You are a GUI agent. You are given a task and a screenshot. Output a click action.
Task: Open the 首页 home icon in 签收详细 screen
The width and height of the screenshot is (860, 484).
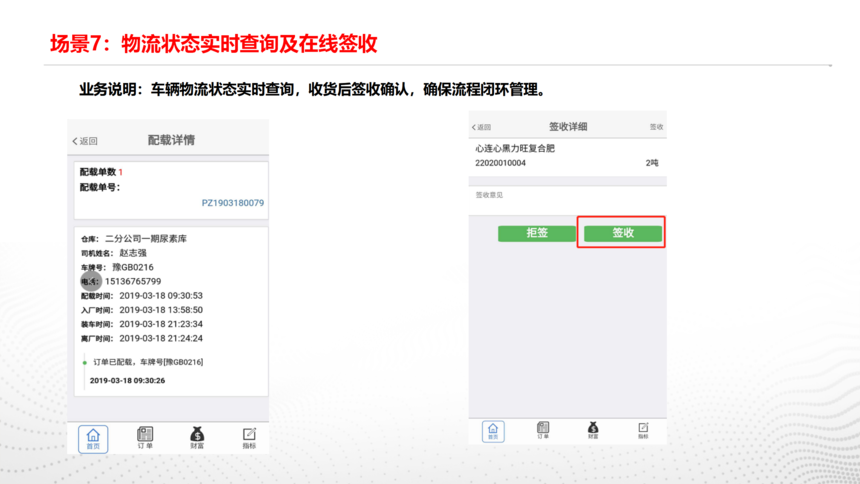pyautogui.click(x=493, y=431)
